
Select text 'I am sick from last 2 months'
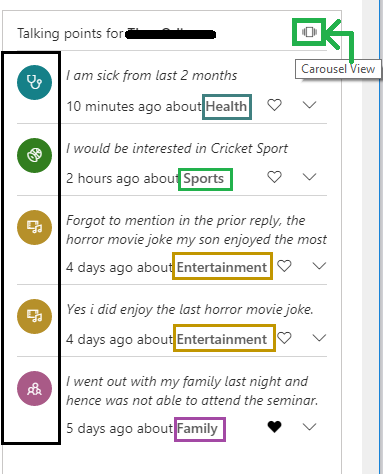point(152,76)
